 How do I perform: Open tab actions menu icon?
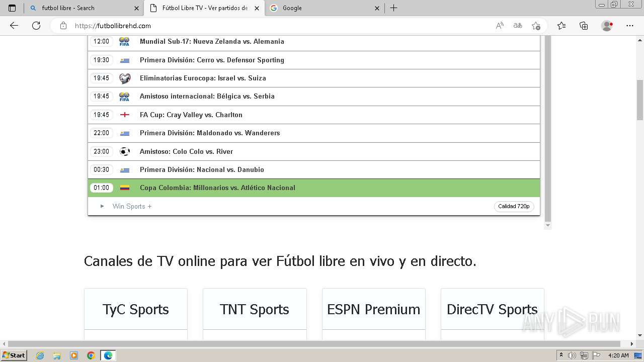[x=12, y=8]
